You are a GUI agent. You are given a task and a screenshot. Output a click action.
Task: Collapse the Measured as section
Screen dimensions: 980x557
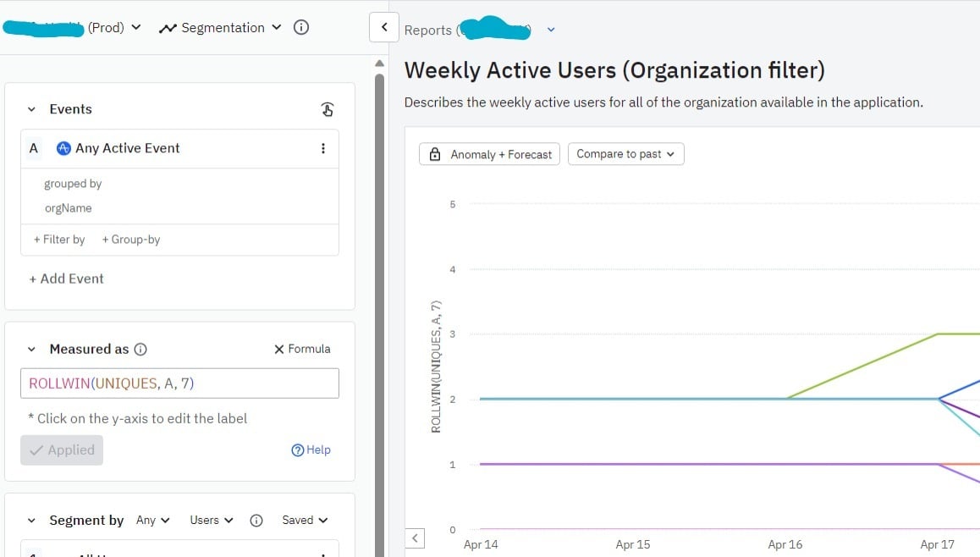tap(31, 349)
